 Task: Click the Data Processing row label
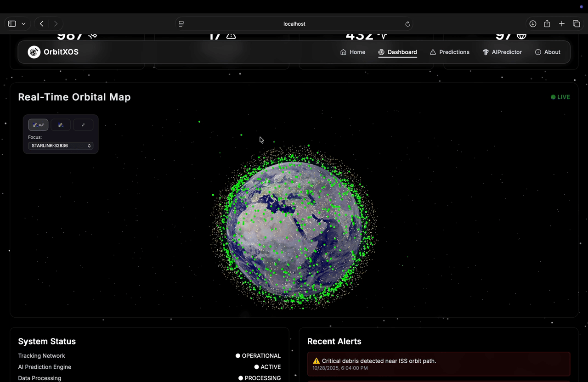click(40, 378)
